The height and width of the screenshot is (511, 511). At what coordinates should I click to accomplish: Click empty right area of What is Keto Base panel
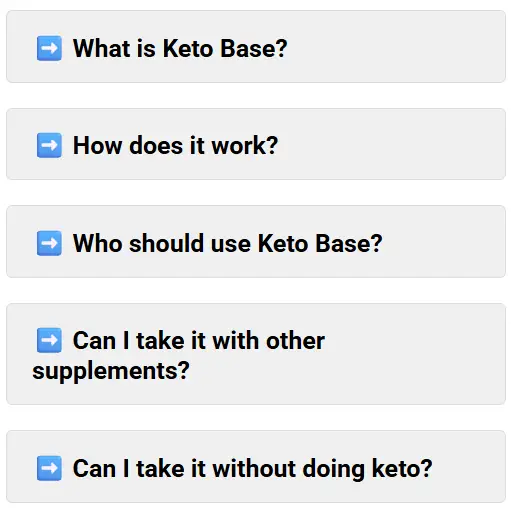point(397,47)
